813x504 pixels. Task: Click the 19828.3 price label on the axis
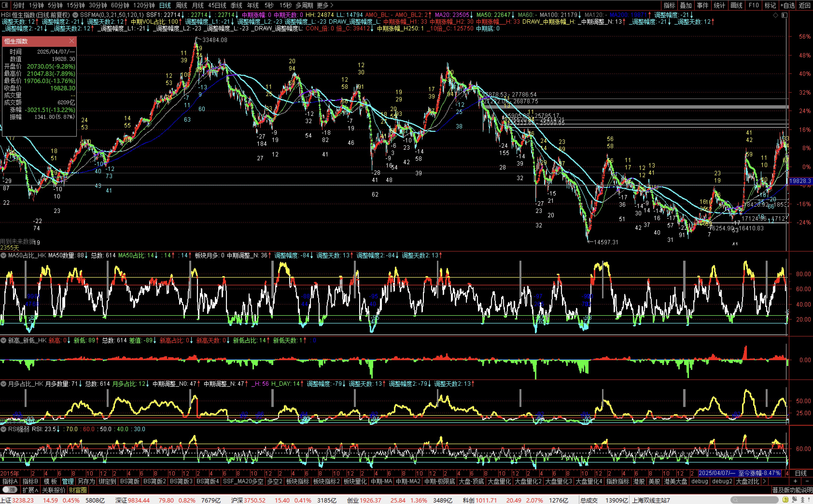(x=800, y=181)
